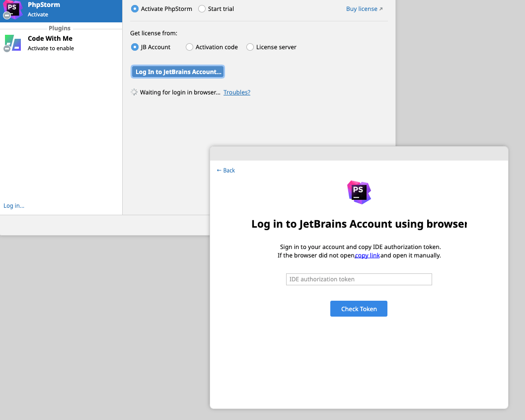This screenshot has height=420, width=525.
Task: Click the Buy license arrow icon
Action: pyautogui.click(x=380, y=9)
